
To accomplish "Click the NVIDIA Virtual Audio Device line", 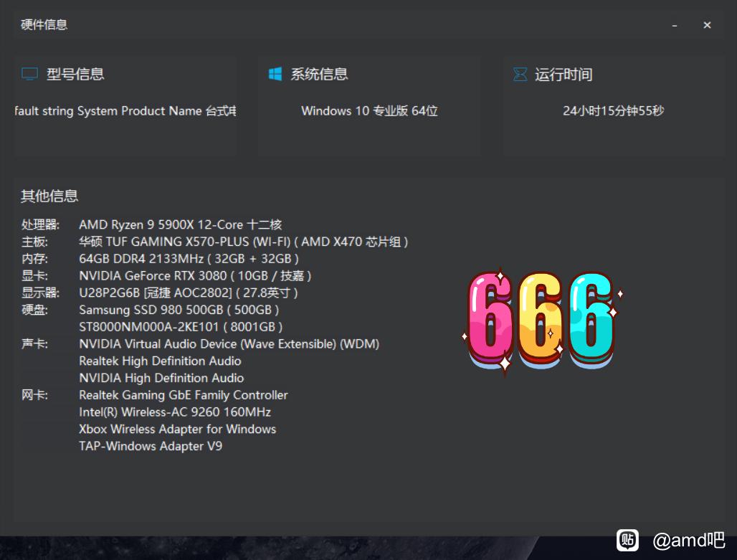I will click(229, 343).
